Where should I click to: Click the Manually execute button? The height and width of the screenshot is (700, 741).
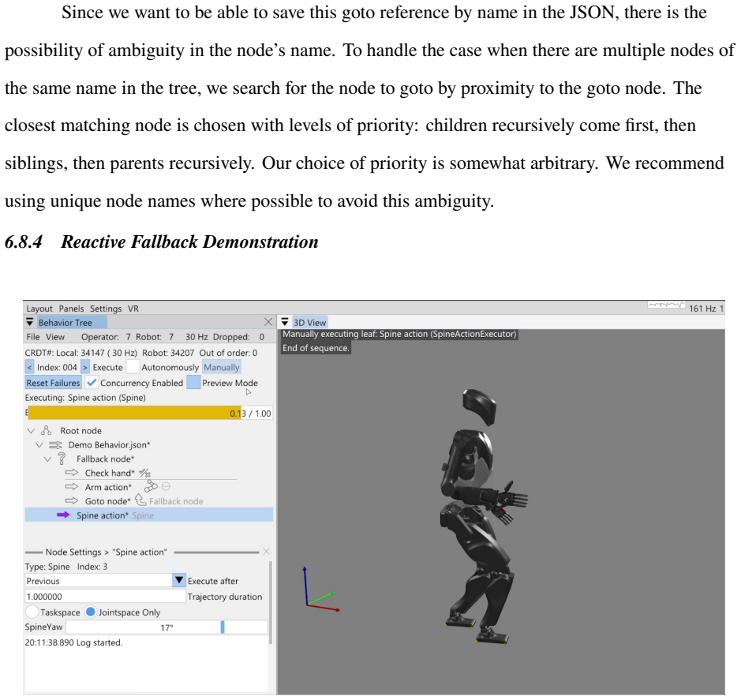coord(221,367)
